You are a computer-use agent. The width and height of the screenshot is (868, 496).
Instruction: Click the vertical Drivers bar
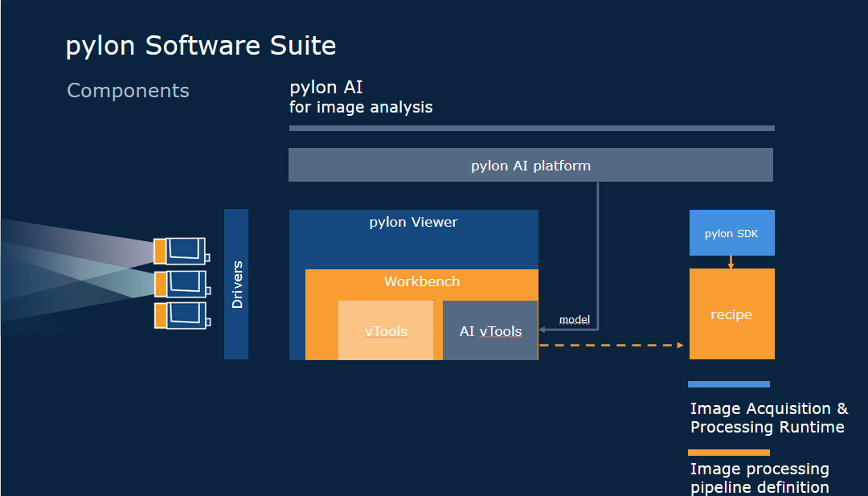pyautogui.click(x=236, y=284)
